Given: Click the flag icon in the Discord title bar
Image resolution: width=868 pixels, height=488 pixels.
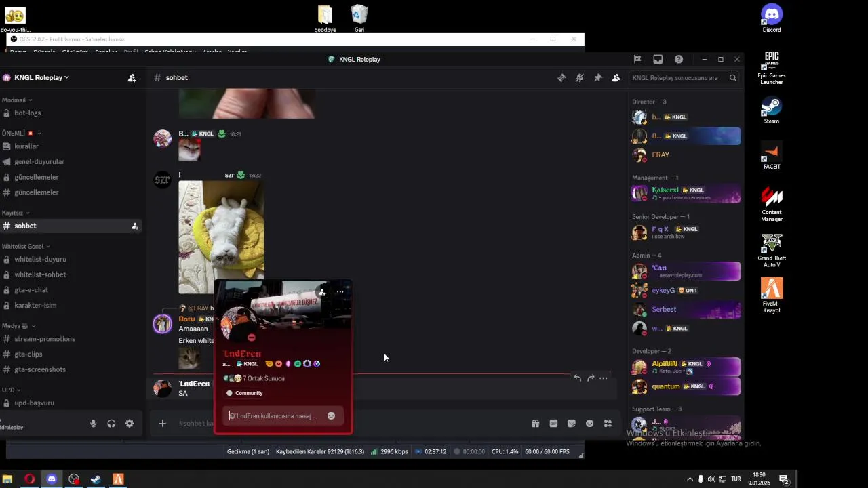Looking at the screenshot, I should point(637,60).
